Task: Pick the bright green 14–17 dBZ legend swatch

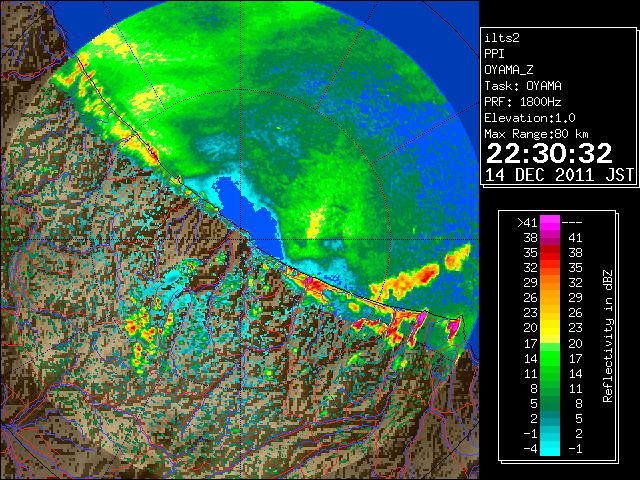Action: click(x=550, y=358)
